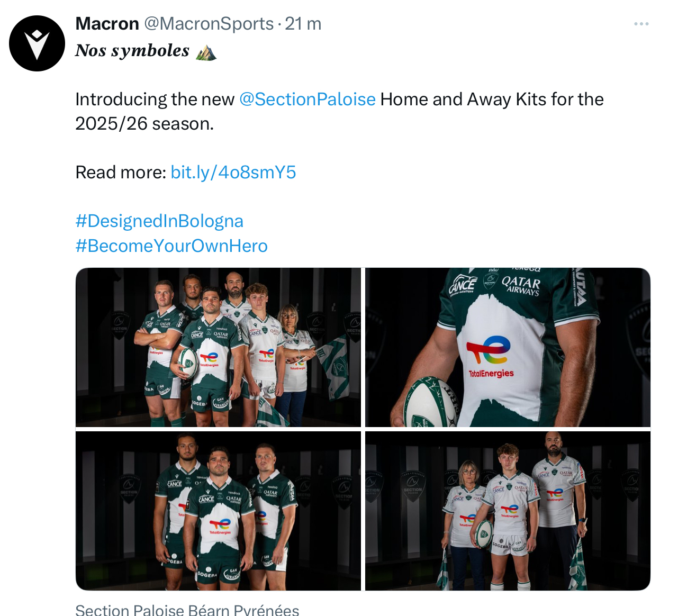
Task: Click the mountain emoji after Nos symboles
Action: 206,51
